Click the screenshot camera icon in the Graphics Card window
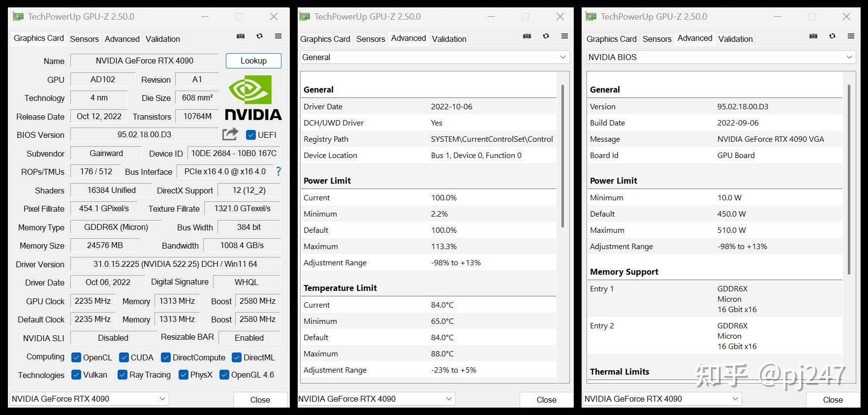The image size is (868, 415). [241, 36]
